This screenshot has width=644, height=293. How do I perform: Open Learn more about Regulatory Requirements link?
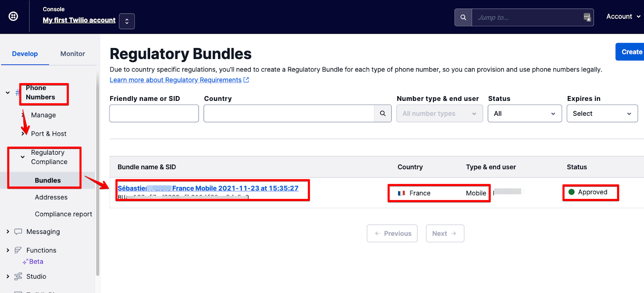click(x=175, y=80)
